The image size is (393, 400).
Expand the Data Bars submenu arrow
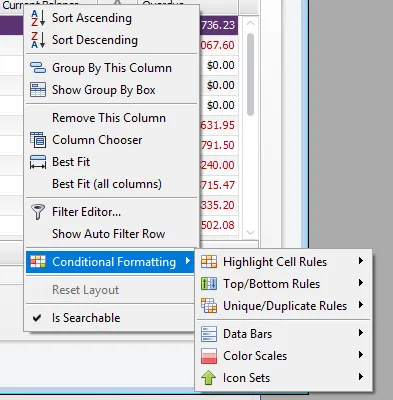tap(361, 333)
